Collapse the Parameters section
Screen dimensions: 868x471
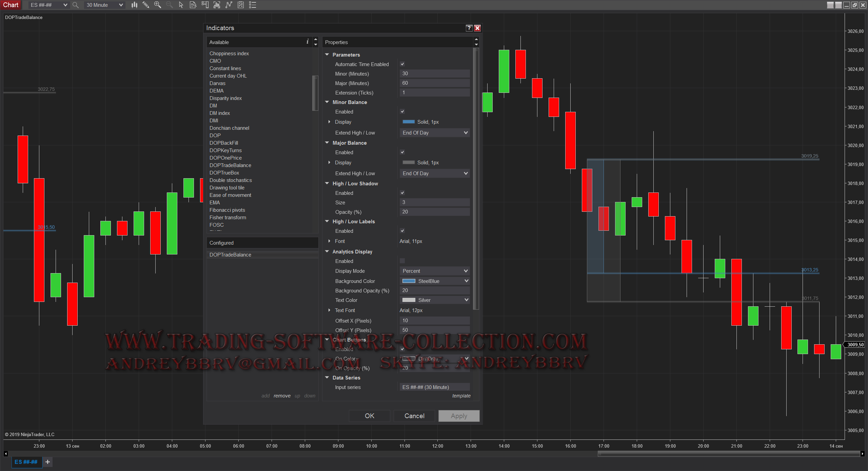pos(327,55)
